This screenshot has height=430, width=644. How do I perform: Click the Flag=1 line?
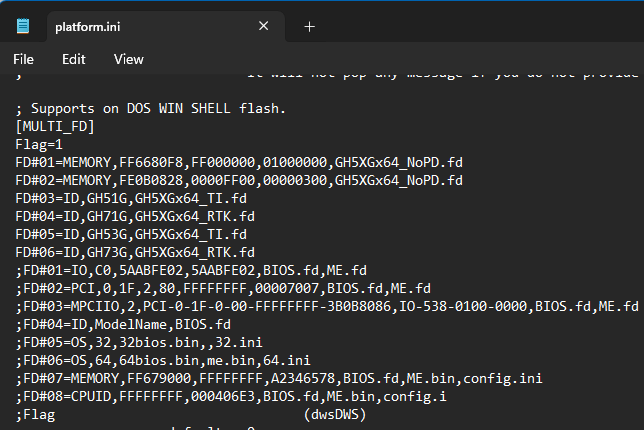[39, 144]
